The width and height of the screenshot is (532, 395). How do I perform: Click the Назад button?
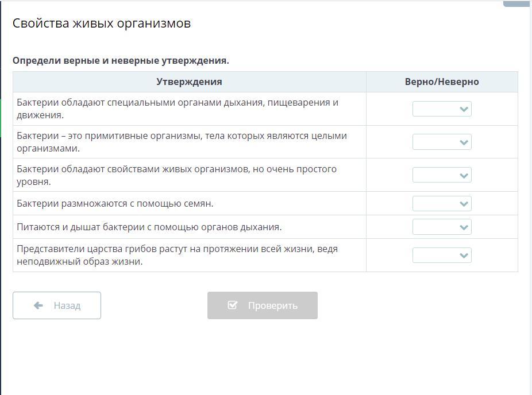tap(57, 305)
